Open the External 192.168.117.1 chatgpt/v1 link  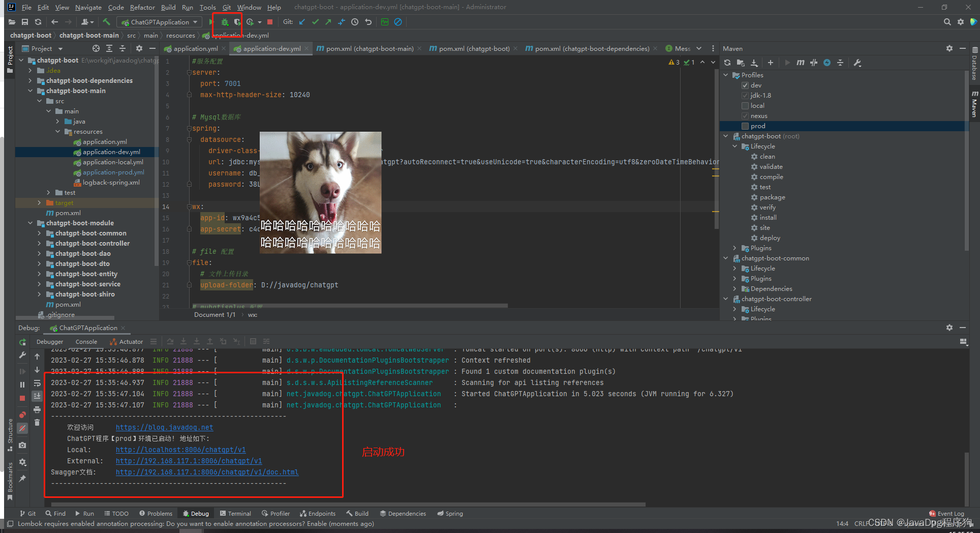tap(189, 461)
